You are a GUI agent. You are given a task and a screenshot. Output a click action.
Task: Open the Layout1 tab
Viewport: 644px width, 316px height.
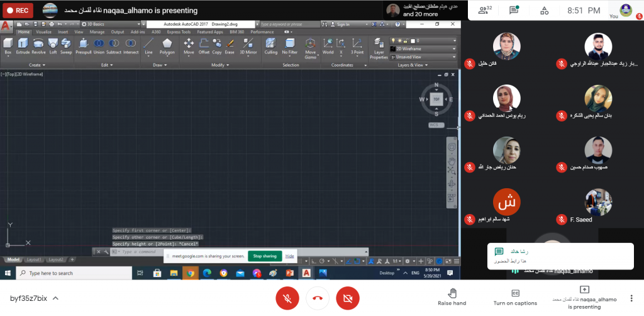pos(34,259)
